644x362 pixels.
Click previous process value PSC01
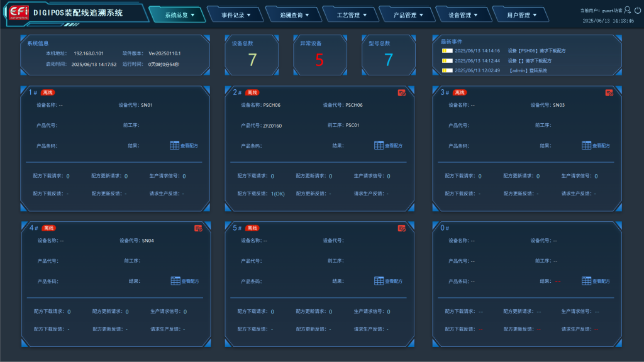352,125
